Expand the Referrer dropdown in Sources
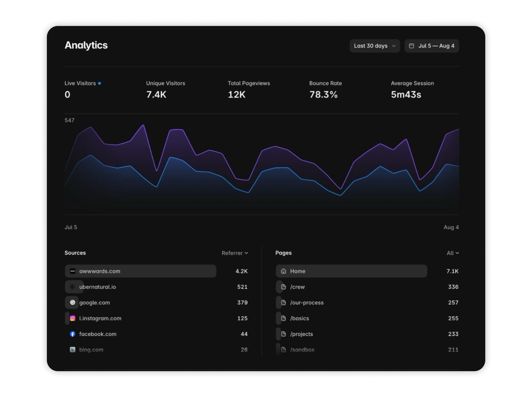 click(x=235, y=253)
